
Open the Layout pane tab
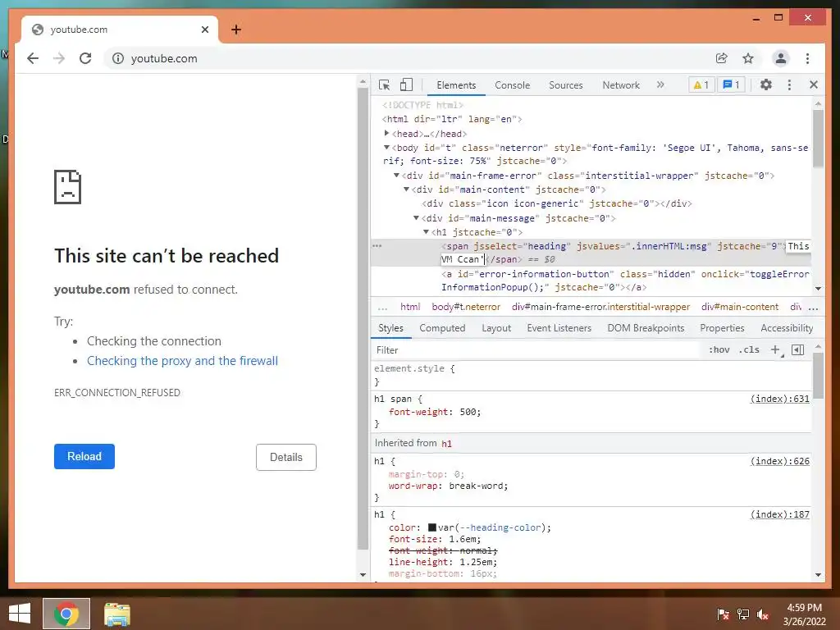(x=496, y=328)
